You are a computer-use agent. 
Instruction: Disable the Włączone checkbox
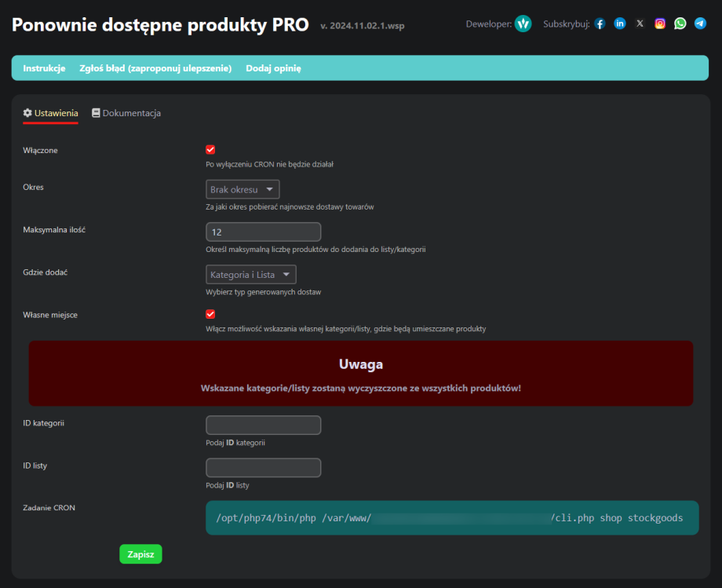click(210, 150)
